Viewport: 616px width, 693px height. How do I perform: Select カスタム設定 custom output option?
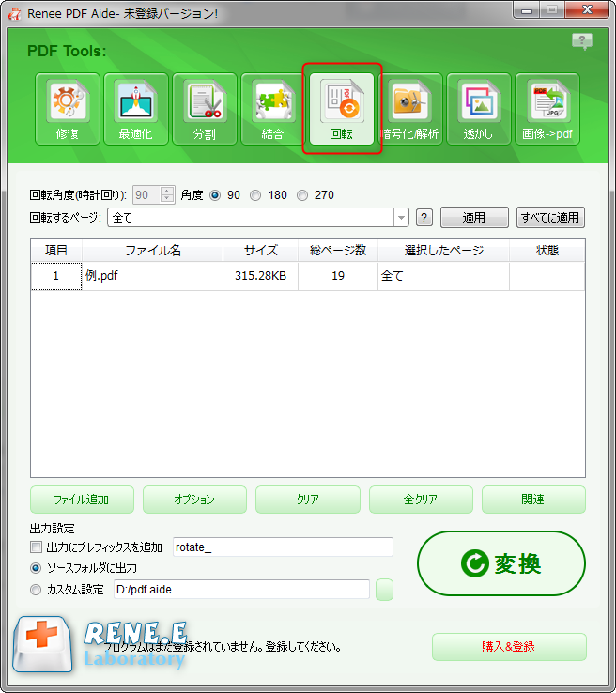pos(37,590)
